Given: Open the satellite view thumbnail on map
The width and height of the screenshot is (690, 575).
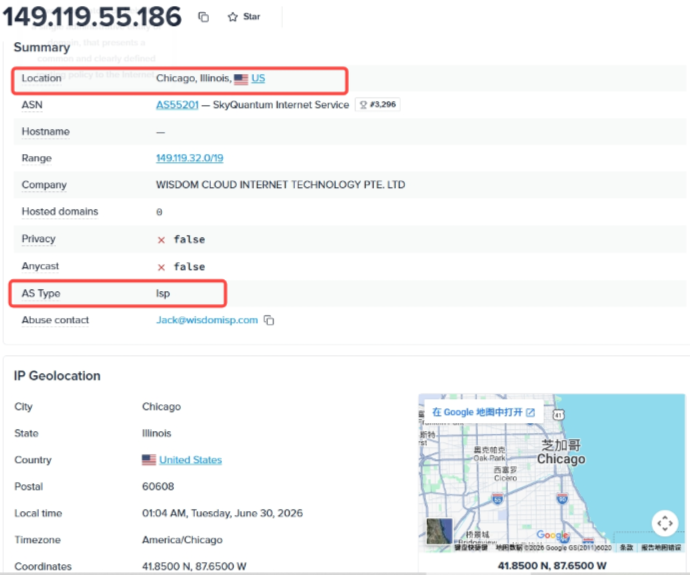Looking at the screenshot, I should 439,531.
